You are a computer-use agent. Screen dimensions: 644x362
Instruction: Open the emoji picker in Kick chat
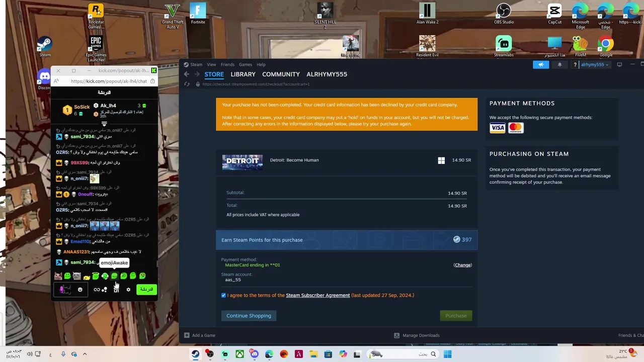(x=80, y=290)
